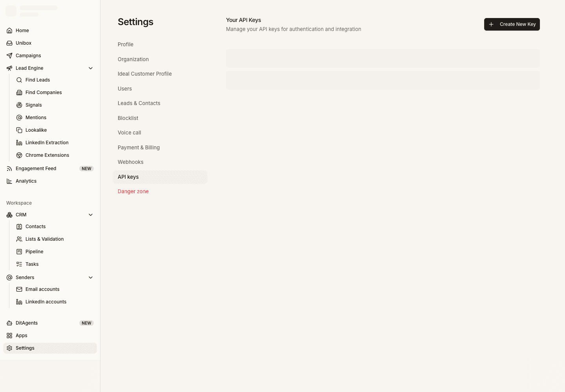Open the Find Companies label
565x392 pixels.
coord(44,93)
